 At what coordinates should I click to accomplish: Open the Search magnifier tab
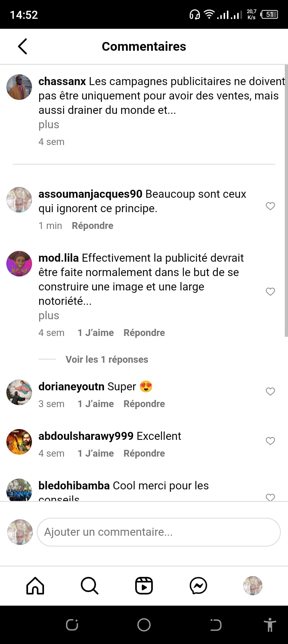[x=90, y=586]
